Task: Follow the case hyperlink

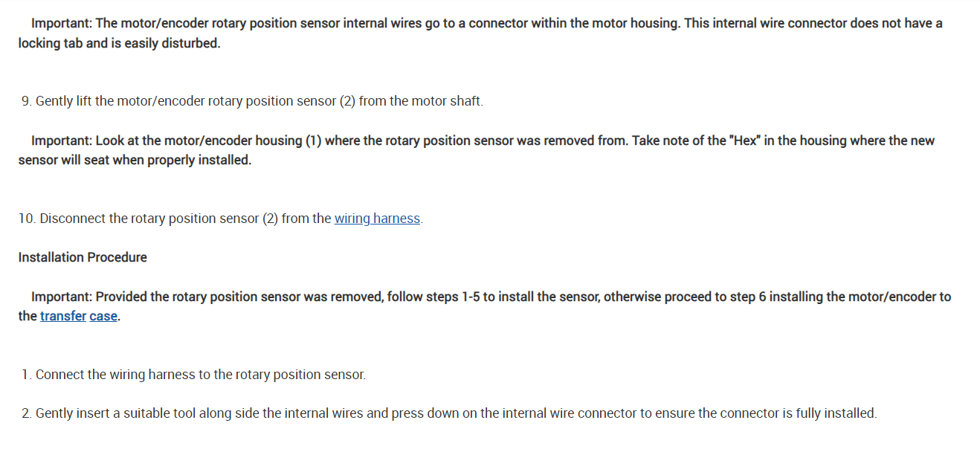Action: pos(103,316)
